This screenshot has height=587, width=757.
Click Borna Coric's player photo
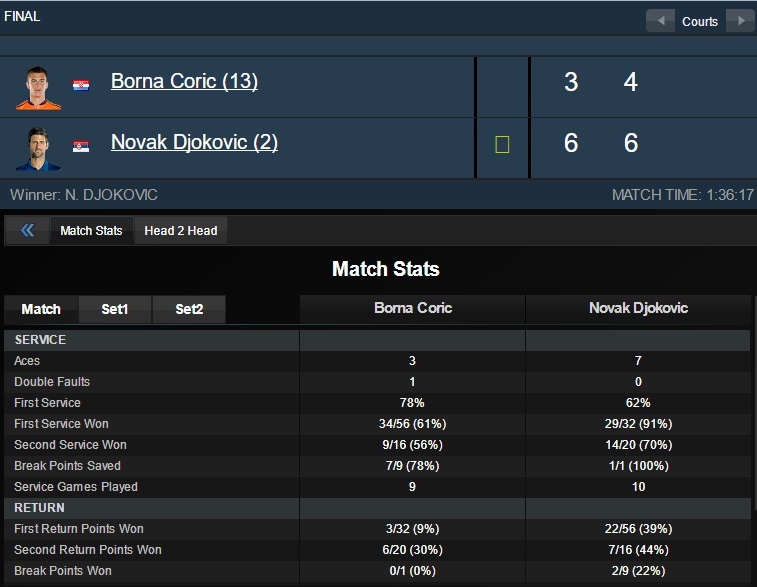click(x=38, y=87)
